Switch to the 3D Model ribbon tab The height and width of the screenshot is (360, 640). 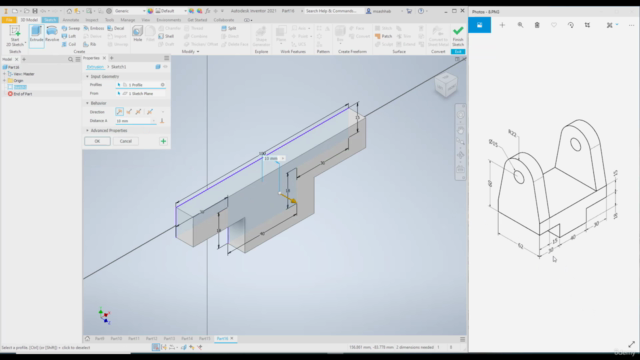(29, 20)
